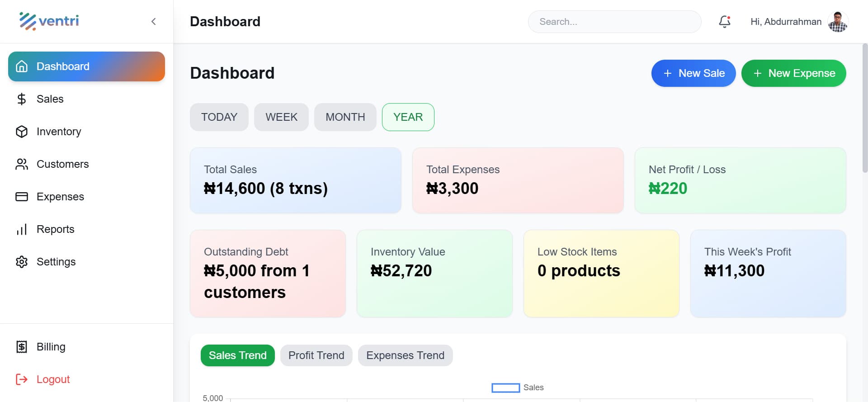Open the Expenses Trend view
Screen dimensions: 868x402
point(405,355)
